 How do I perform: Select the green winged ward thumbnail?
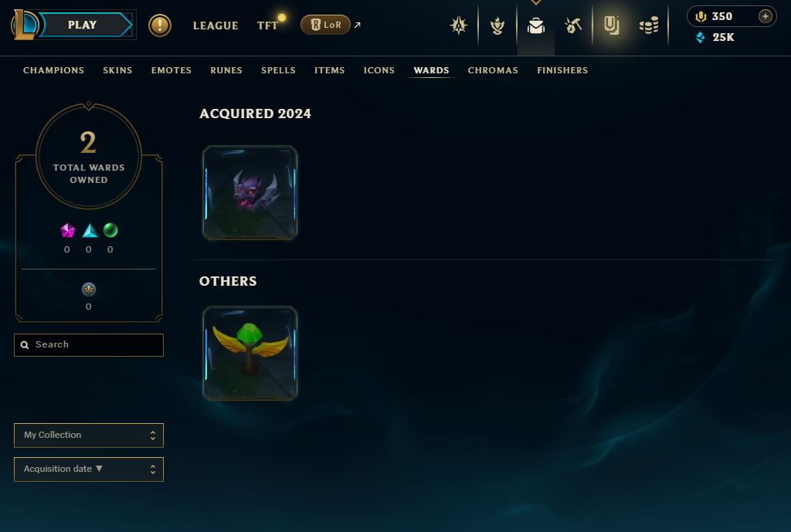click(250, 354)
